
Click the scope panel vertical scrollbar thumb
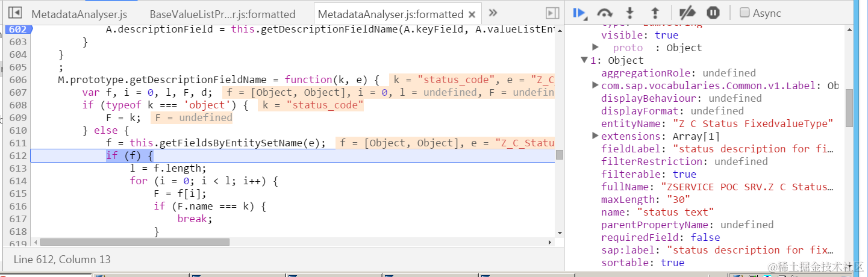pos(849,108)
